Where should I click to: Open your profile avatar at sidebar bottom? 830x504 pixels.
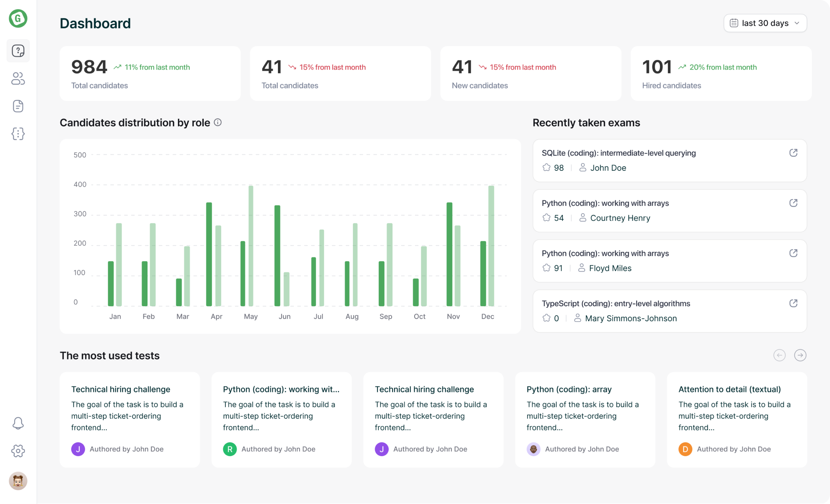(18, 481)
